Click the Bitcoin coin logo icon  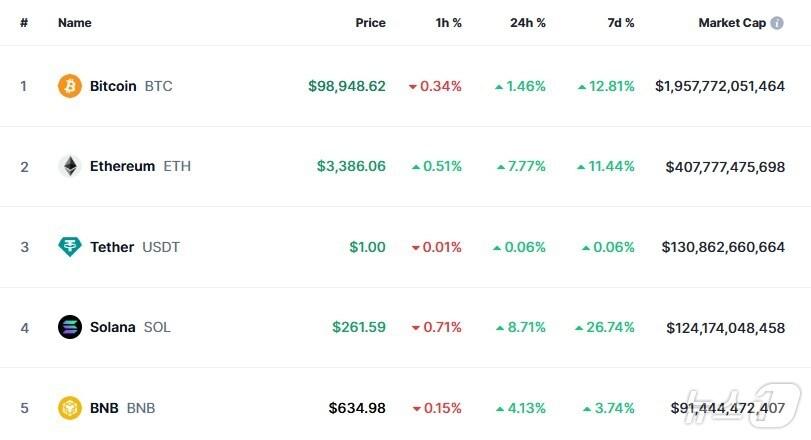point(69,86)
